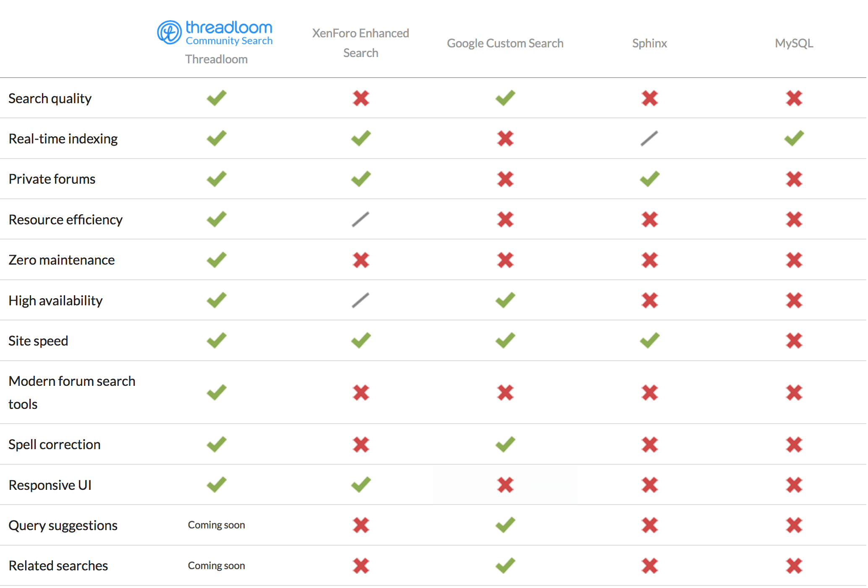868x588 pixels.
Task: Click XenForo's gray slash for Resource efficiency
Action: [361, 219]
